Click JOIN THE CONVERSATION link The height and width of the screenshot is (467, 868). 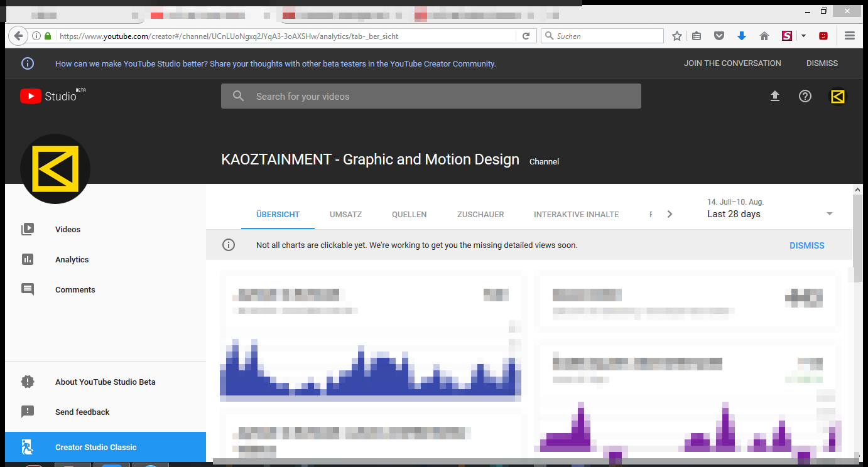coord(732,63)
